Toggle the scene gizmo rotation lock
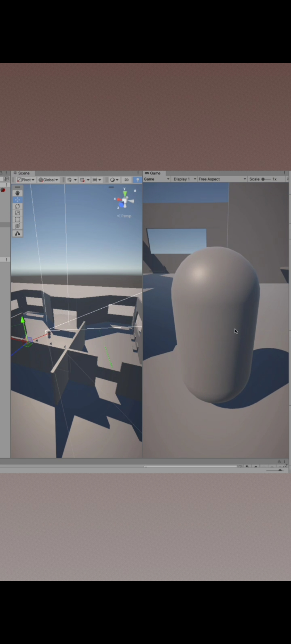 [135, 191]
